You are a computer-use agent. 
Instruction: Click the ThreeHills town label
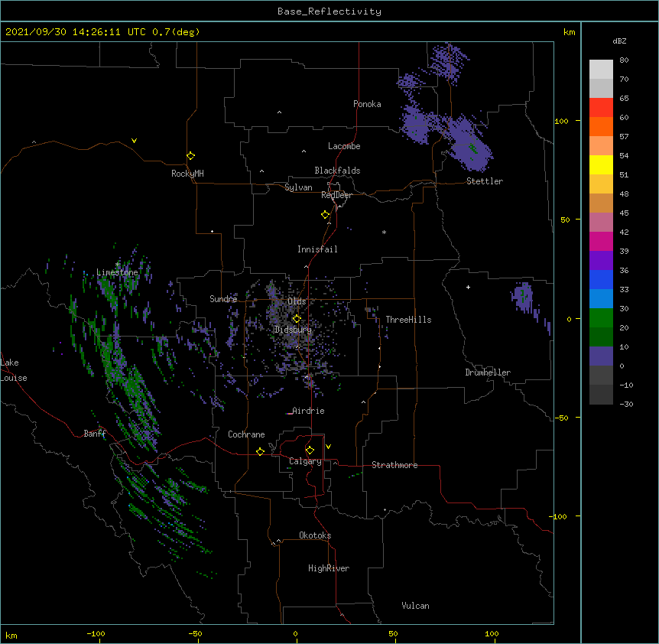(408, 320)
